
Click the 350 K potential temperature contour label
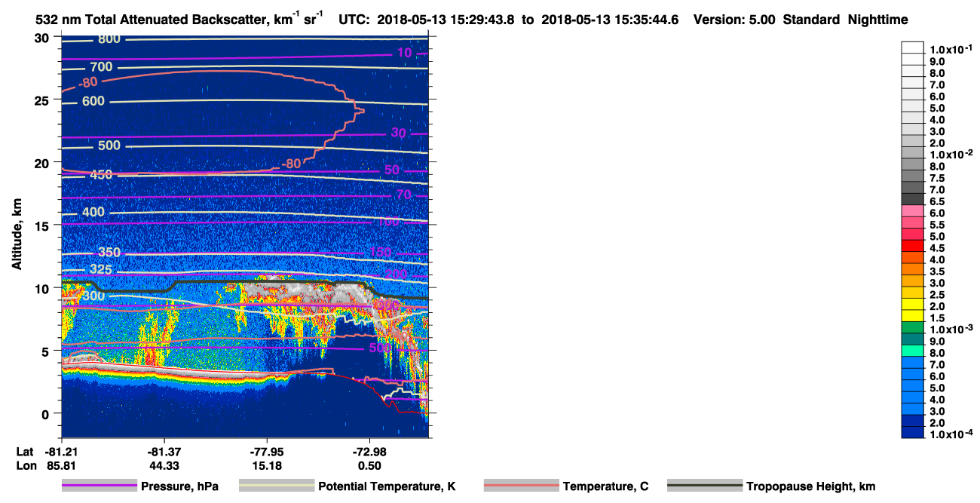[x=109, y=252]
